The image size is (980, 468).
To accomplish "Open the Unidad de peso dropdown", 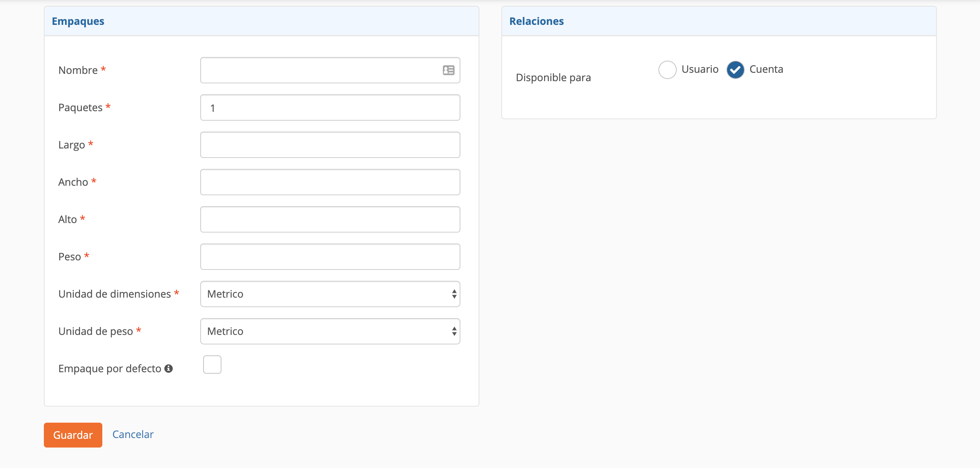I will (330, 331).
